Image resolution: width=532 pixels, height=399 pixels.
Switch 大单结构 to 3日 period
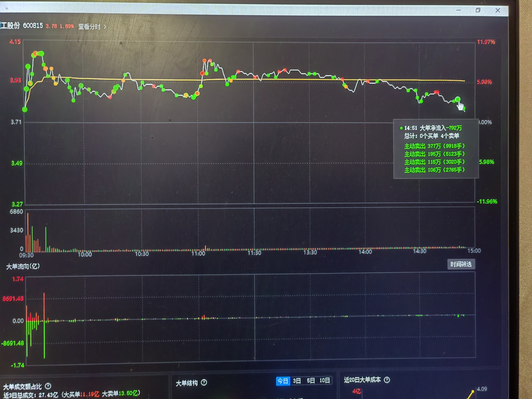[x=297, y=381]
